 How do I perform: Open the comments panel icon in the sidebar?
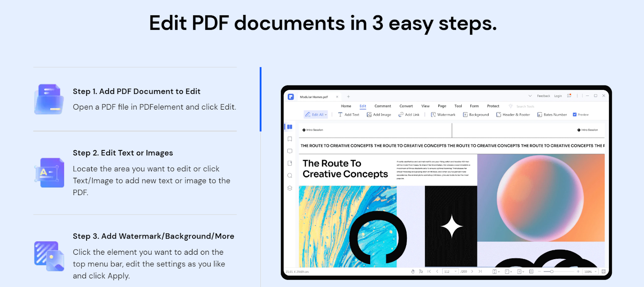click(290, 151)
